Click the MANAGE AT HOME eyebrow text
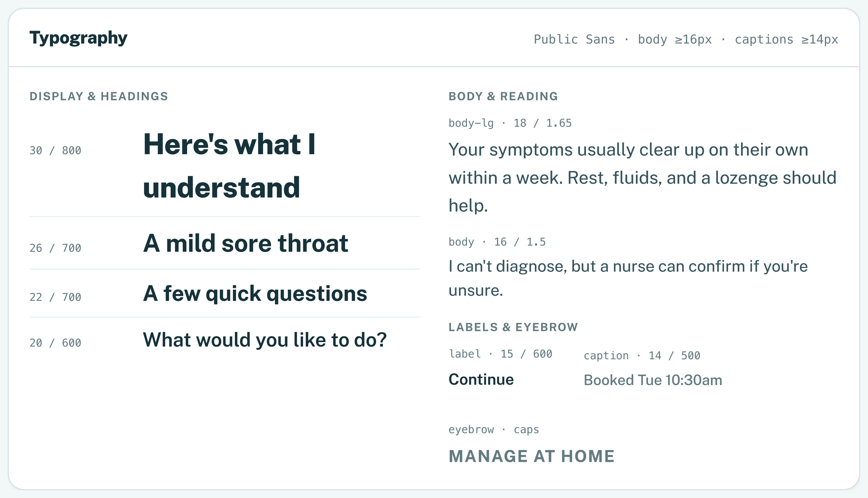The width and height of the screenshot is (868, 498). [532, 456]
